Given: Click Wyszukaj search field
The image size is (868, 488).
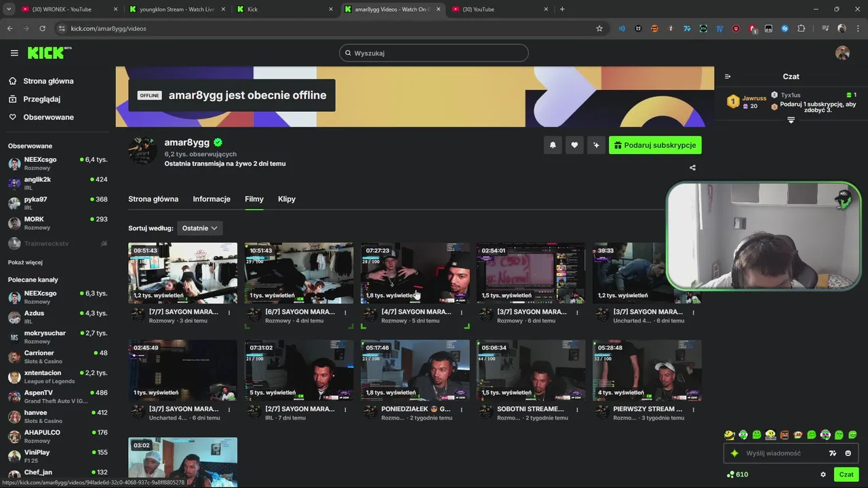Looking at the screenshot, I should coord(434,53).
